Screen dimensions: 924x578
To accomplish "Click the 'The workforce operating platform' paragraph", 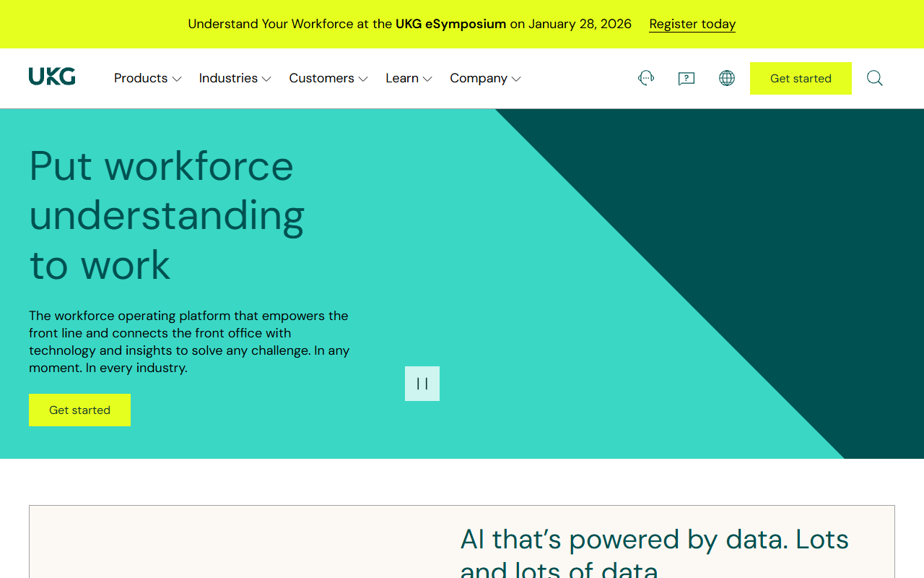I will point(189,342).
